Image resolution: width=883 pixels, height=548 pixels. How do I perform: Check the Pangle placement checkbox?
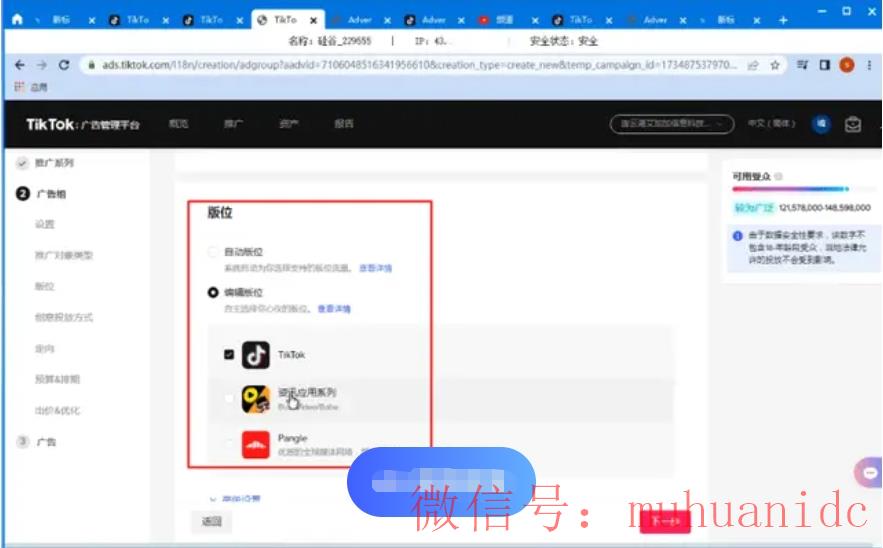click(x=229, y=443)
